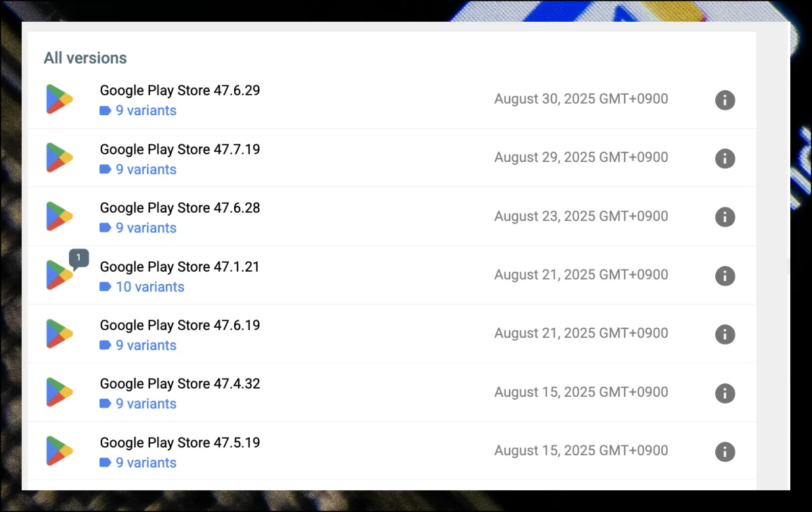Screen dimensions: 812x512
Task: Click the comment badge on version 47.1.21
Action: [x=78, y=258]
